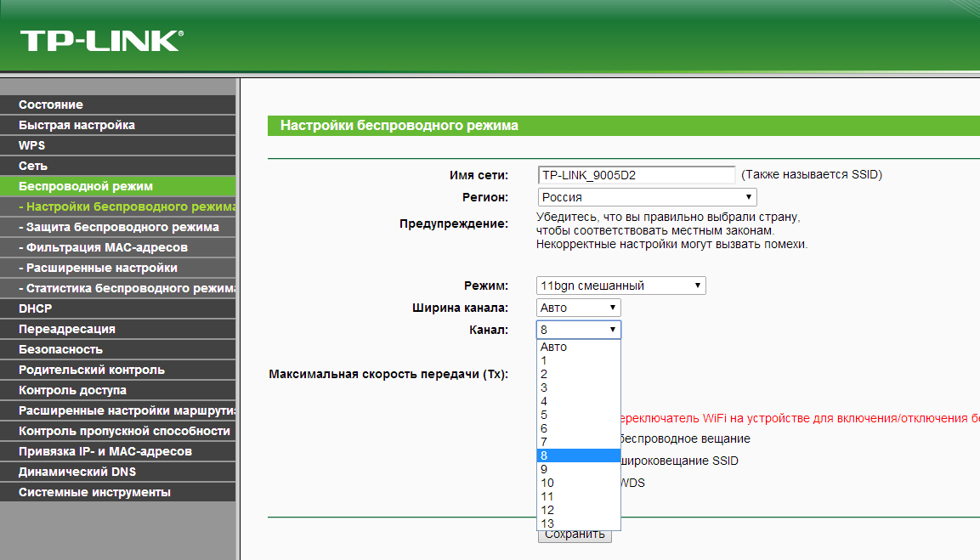
Task: Open Привязка IP- и MAC-адресов section
Action: click(117, 451)
